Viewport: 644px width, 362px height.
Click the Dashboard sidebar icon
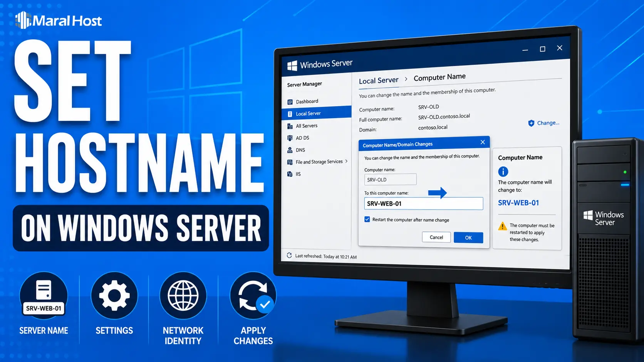tap(290, 102)
